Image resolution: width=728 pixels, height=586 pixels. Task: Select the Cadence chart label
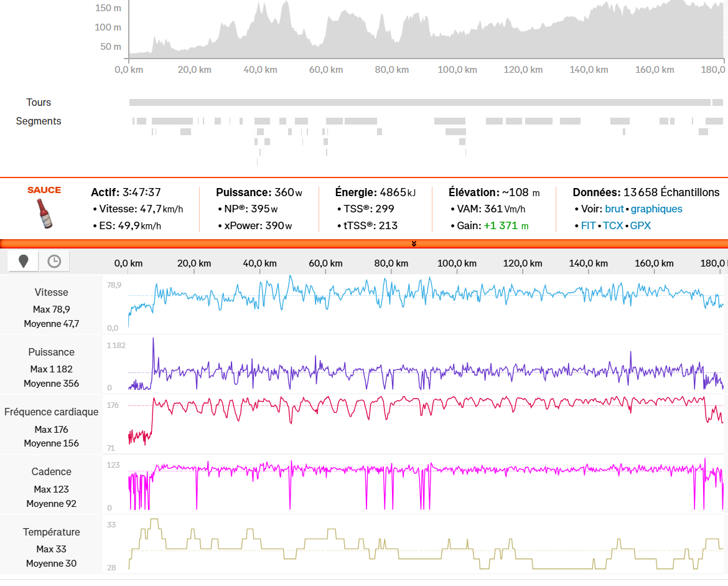52,471
